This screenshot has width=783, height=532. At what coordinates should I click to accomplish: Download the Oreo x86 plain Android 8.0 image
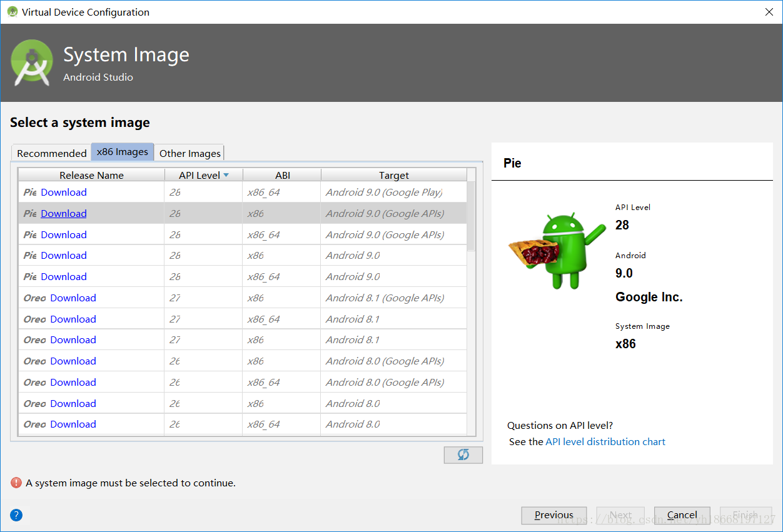(73, 403)
